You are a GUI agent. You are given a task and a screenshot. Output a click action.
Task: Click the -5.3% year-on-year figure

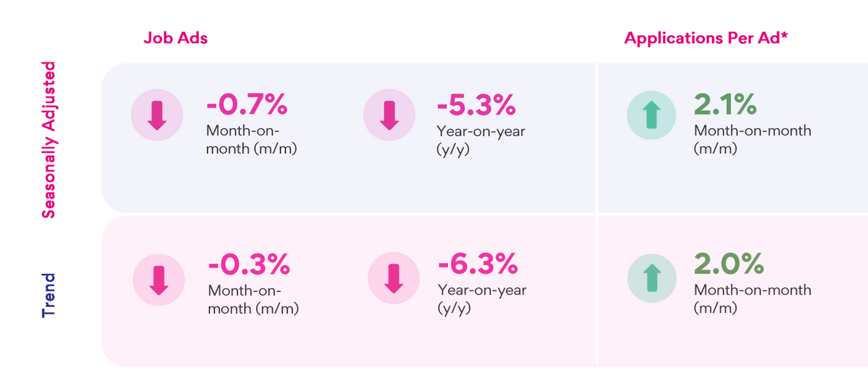click(x=477, y=105)
